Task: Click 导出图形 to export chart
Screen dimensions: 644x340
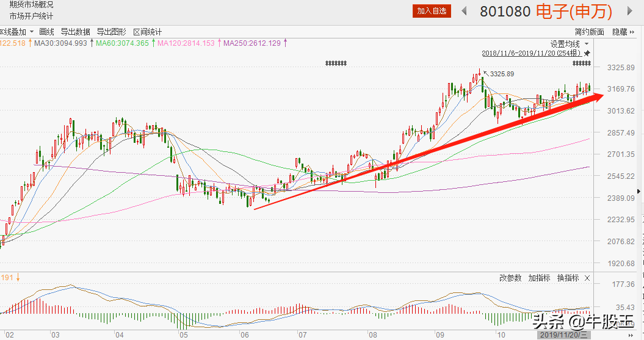Action: 111,32
